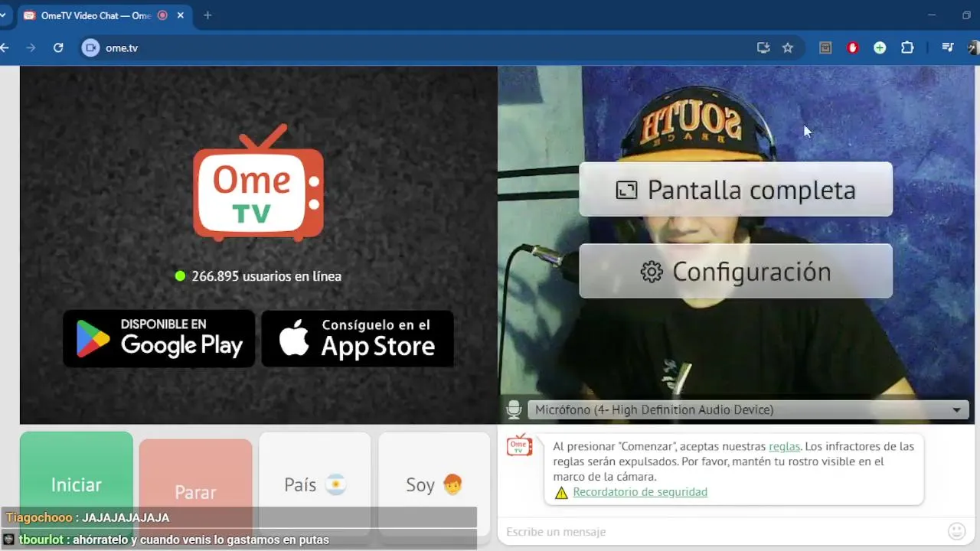Screen dimensions: 980x551
Task: Open the reglas link in the chat notice
Action: (784, 446)
